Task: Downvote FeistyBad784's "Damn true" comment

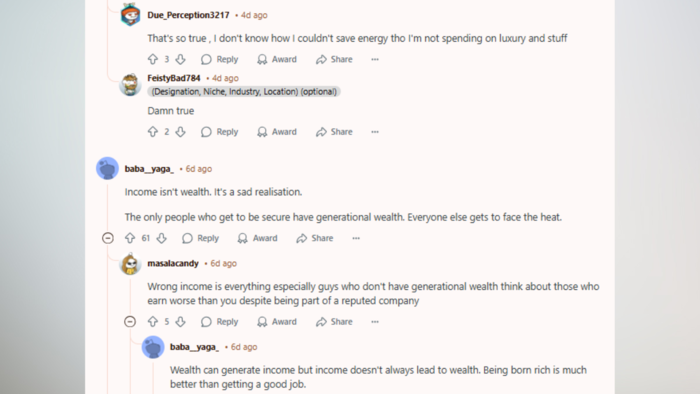Action: [x=180, y=132]
